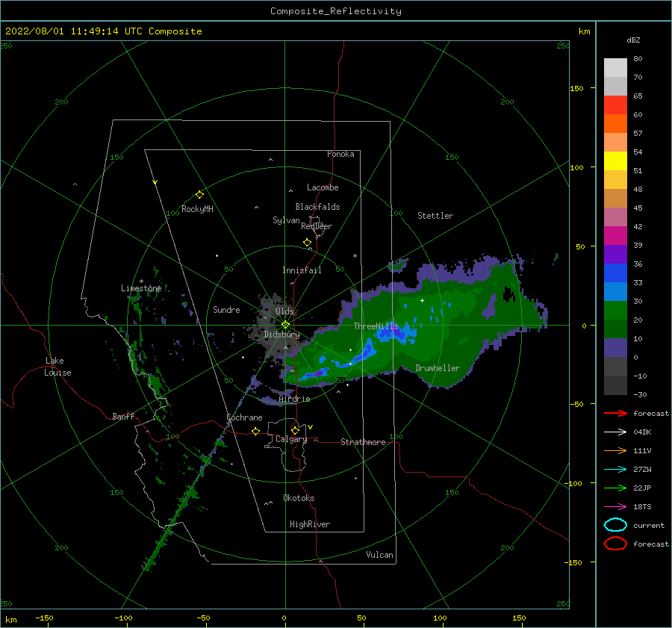
Task: Click the green 22JP arrow icon
Action: [x=615, y=488]
